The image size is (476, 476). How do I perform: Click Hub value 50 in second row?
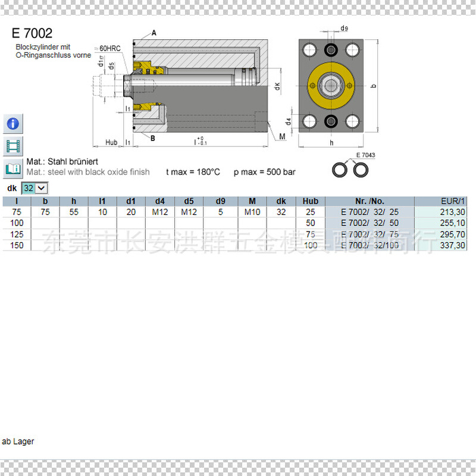pos(310,223)
